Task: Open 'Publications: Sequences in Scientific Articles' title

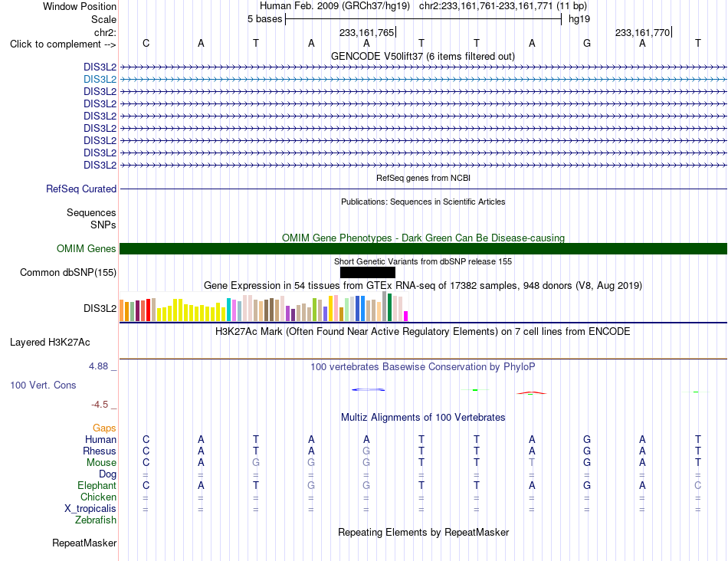Action: [x=423, y=202]
